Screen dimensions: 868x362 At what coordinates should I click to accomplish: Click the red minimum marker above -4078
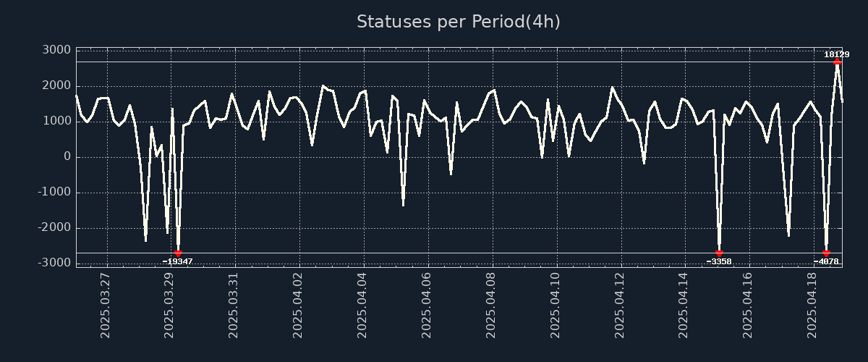point(826,253)
